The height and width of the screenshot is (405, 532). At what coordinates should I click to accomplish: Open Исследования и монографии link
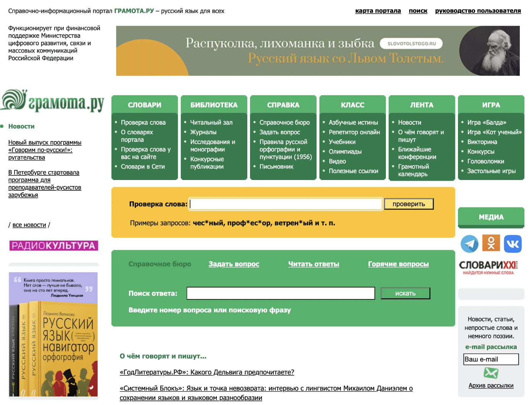213,146
